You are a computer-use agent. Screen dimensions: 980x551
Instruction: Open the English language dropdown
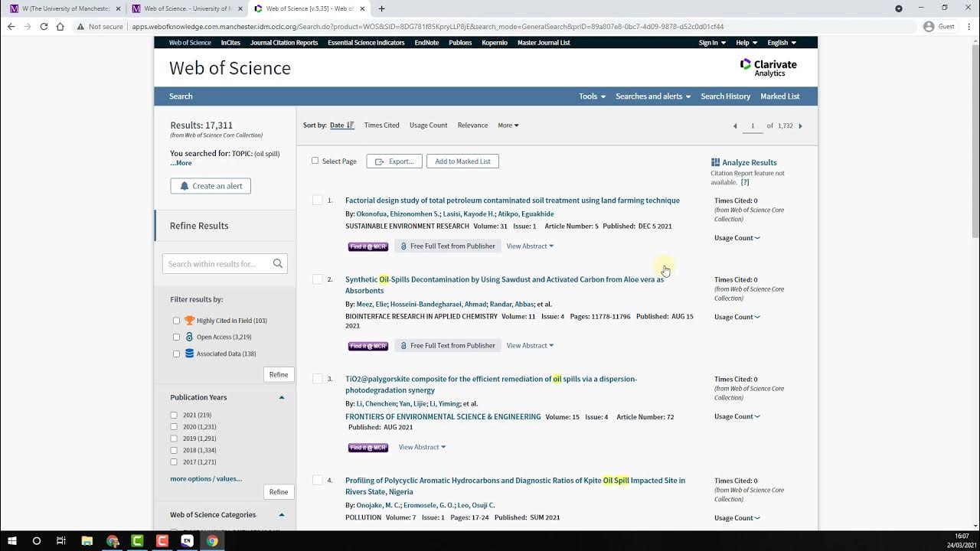pyautogui.click(x=782, y=43)
